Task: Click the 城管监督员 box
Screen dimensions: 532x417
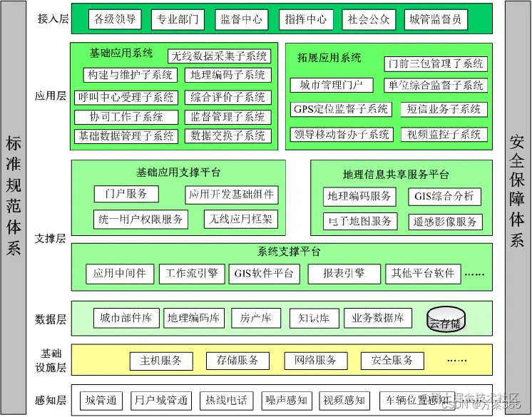Action: 436,20
